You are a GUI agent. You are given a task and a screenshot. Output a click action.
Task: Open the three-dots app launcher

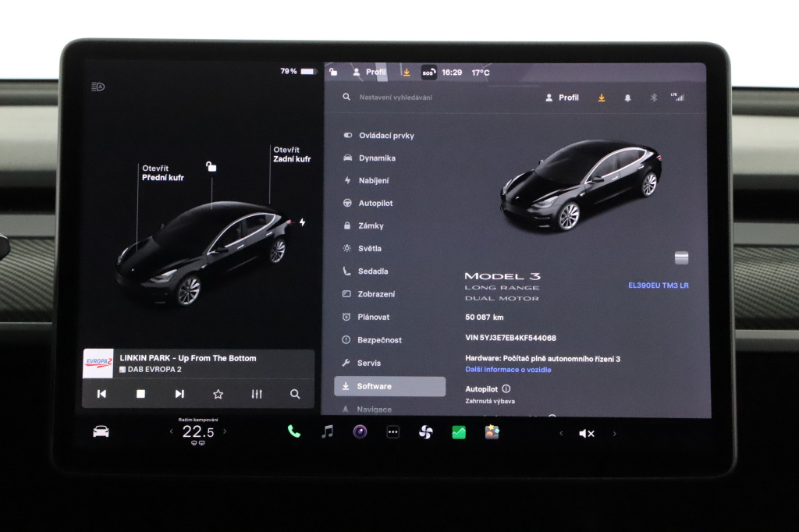pyautogui.click(x=393, y=432)
